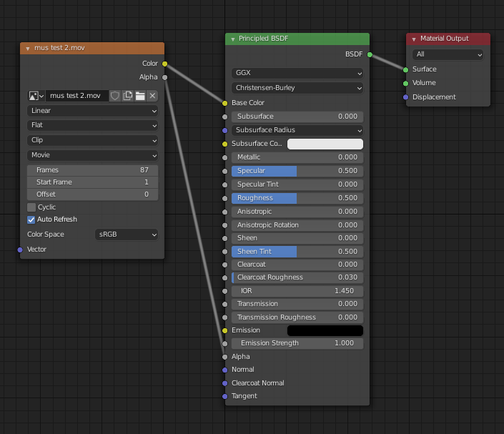Screen dimensions: 504x434
Task: Enable the Cyclic checkbox
Action: (31, 207)
